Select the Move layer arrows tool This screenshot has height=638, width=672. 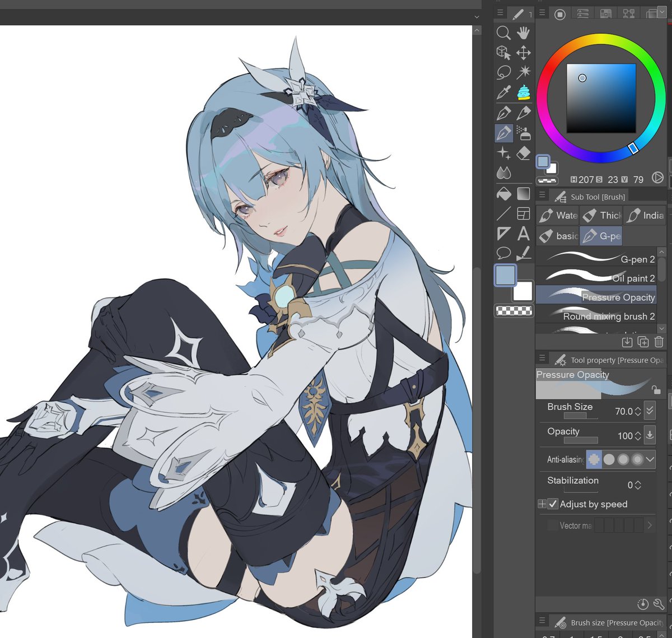tap(524, 53)
